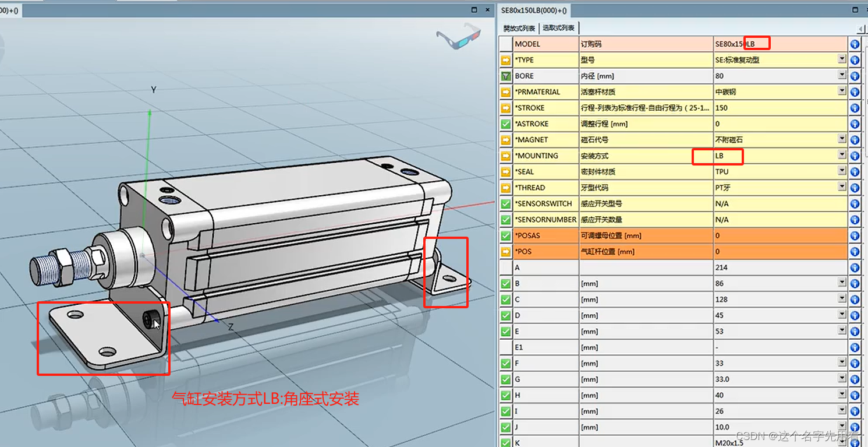868x447 pixels.
Task: Open info icon for row E1
Action: pyautogui.click(x=855, y=347)
